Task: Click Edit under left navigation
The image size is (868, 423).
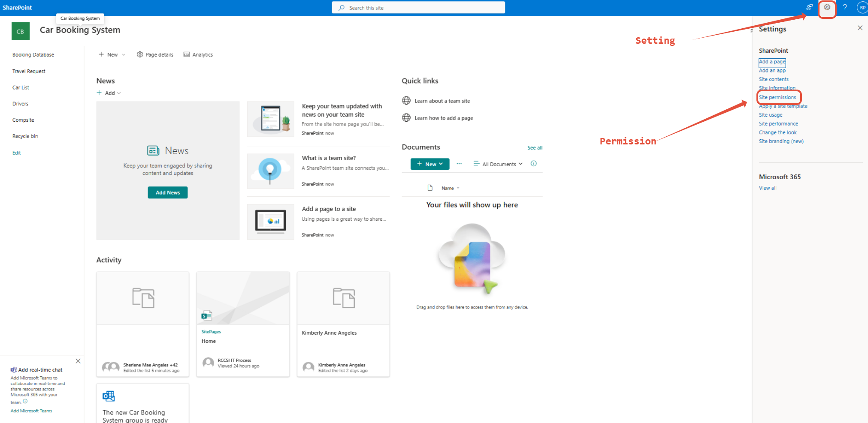Action: point(16,153)
